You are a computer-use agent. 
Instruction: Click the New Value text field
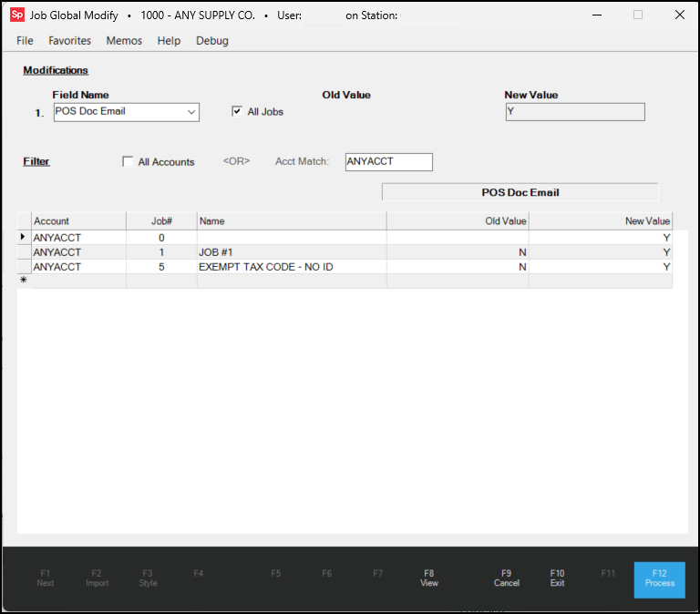point(575,112)
